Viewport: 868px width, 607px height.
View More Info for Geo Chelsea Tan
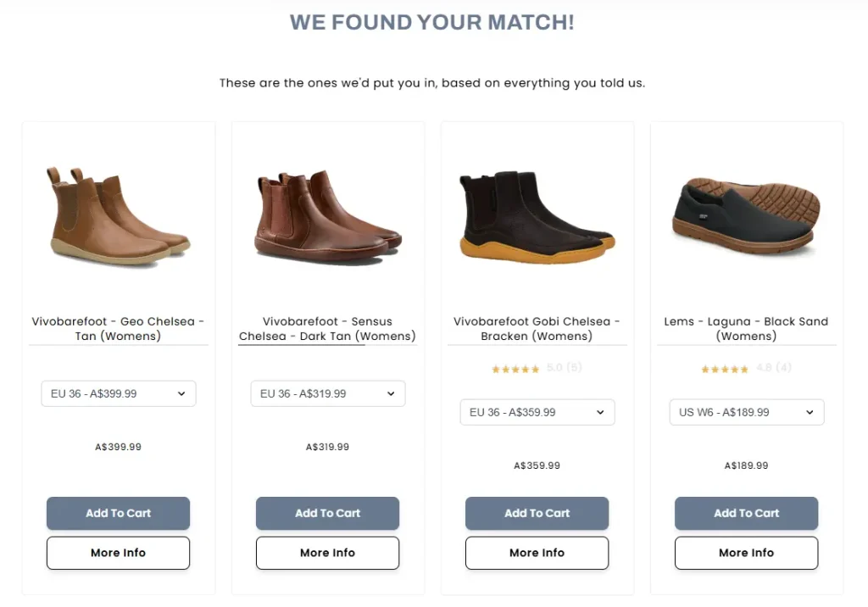tap(118, 553)
